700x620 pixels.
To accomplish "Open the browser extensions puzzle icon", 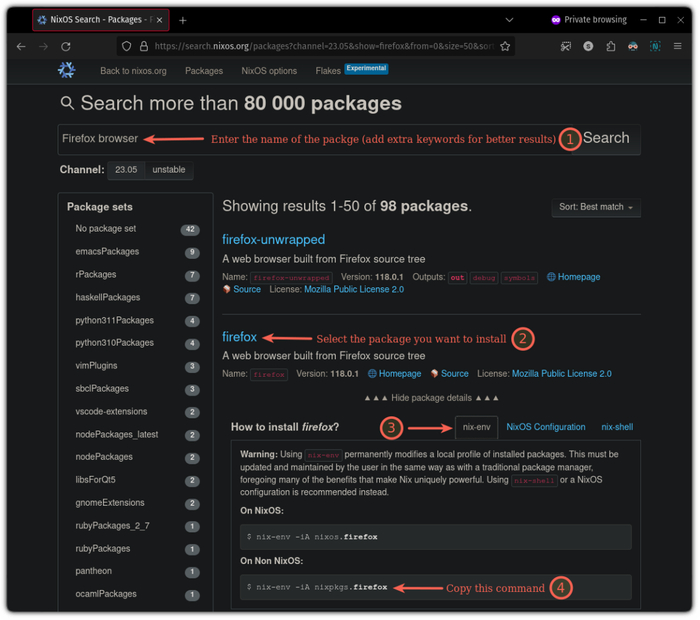I will [610, 46].
